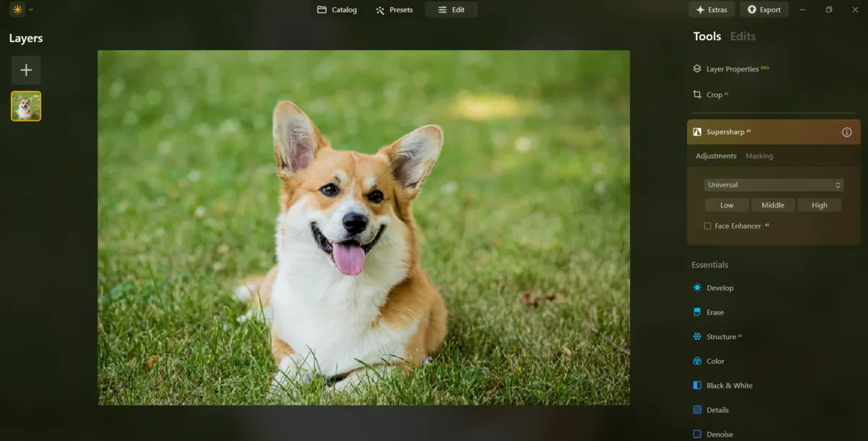Viewport: 868px width, 441px height.
Task: Click the Supersharp info icon
Action: pos(845,132)
